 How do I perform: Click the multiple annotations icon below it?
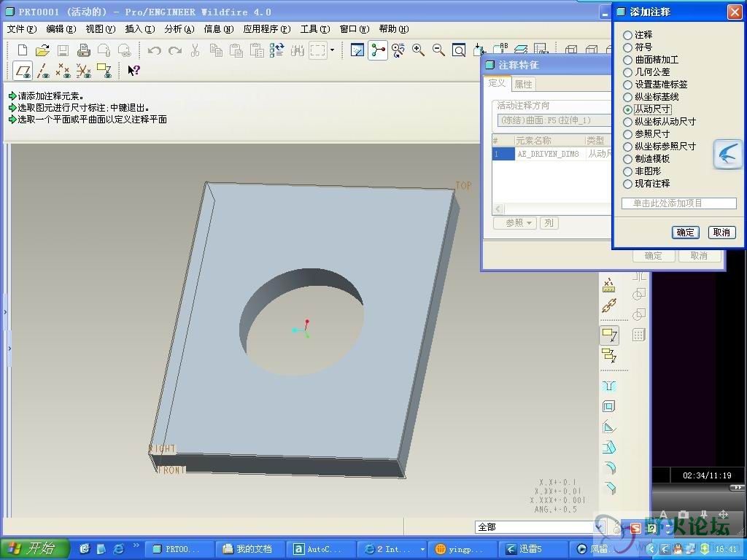(609, 355)
